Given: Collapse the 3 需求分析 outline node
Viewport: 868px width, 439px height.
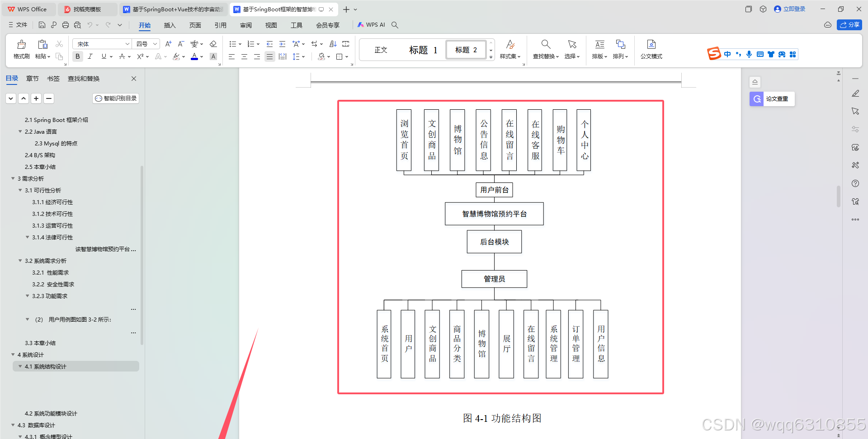Looking at the screenshot, I should coord(13,178).
